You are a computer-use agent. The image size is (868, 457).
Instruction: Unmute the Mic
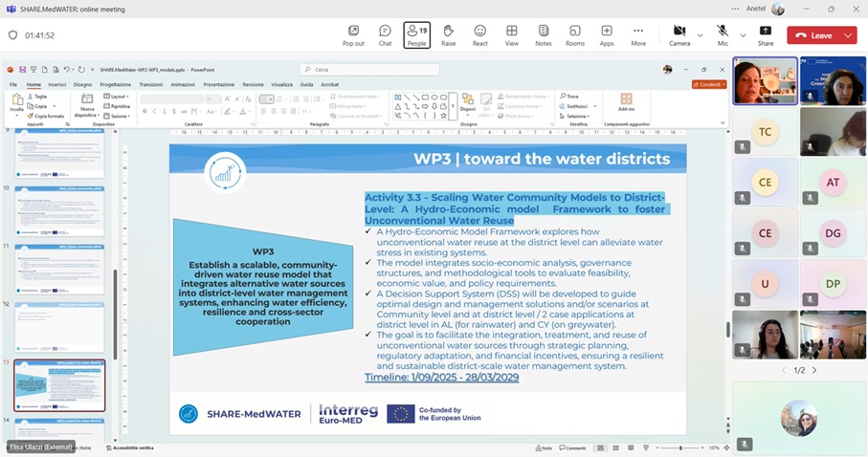[x=723, y=35]
